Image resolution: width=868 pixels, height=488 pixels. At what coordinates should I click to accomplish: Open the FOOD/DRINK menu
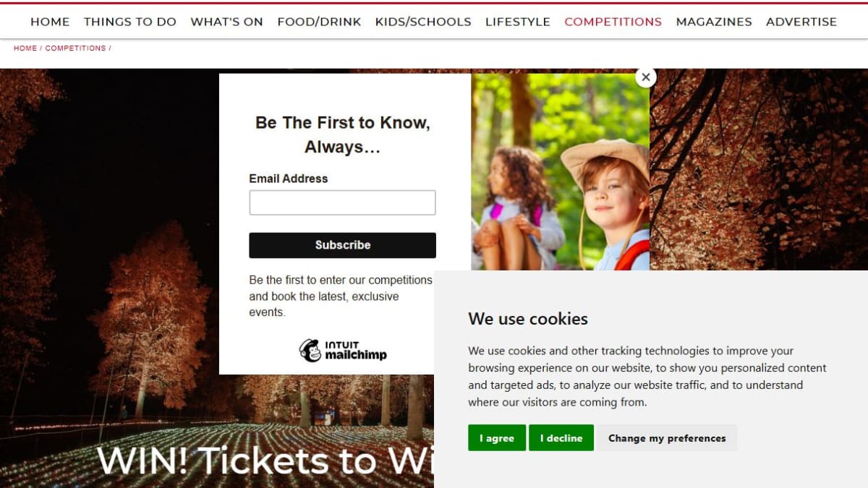(x=319, y=22)
